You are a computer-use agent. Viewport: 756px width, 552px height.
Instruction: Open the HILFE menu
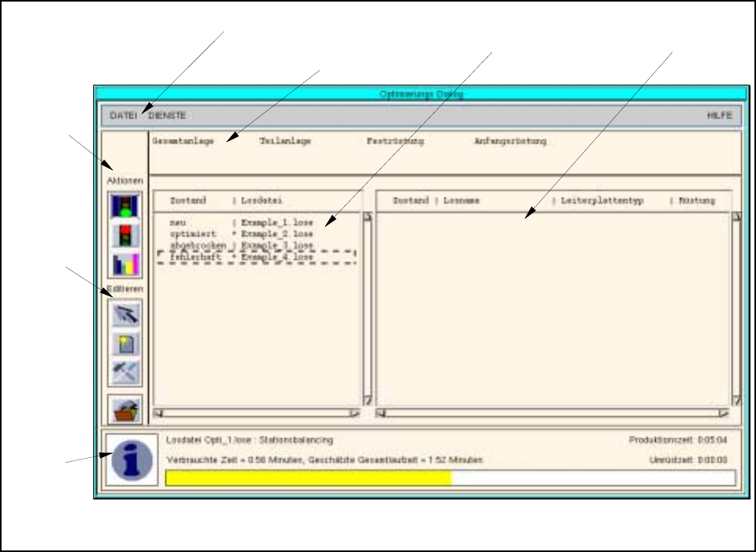tap(719, 116)
